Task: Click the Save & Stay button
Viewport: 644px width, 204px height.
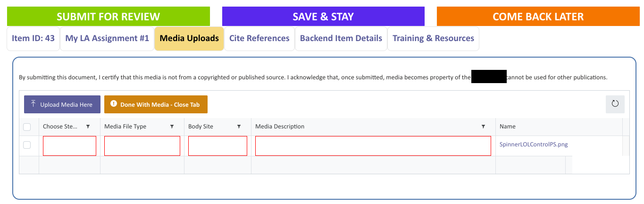Action: tap(323, 17)
